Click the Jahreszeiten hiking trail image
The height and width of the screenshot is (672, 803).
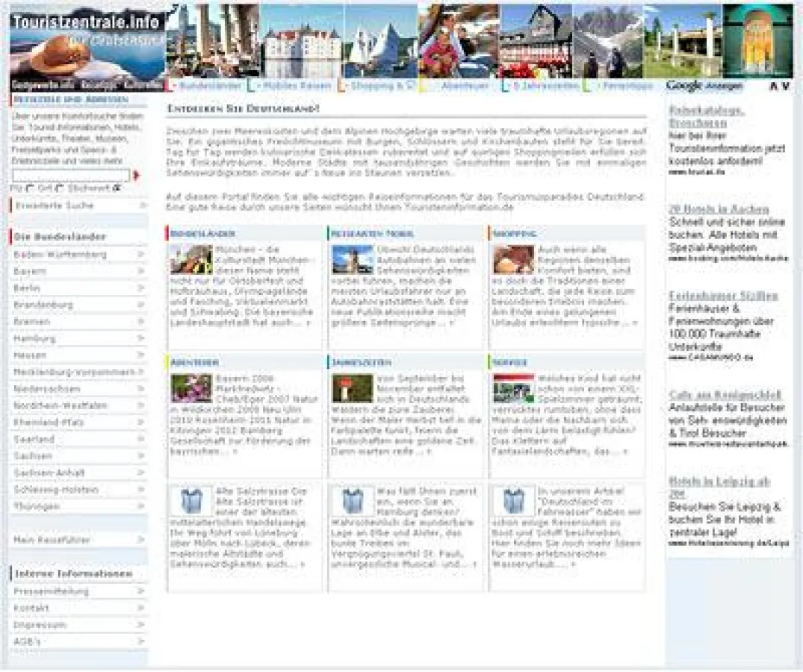tap(350, 387)
